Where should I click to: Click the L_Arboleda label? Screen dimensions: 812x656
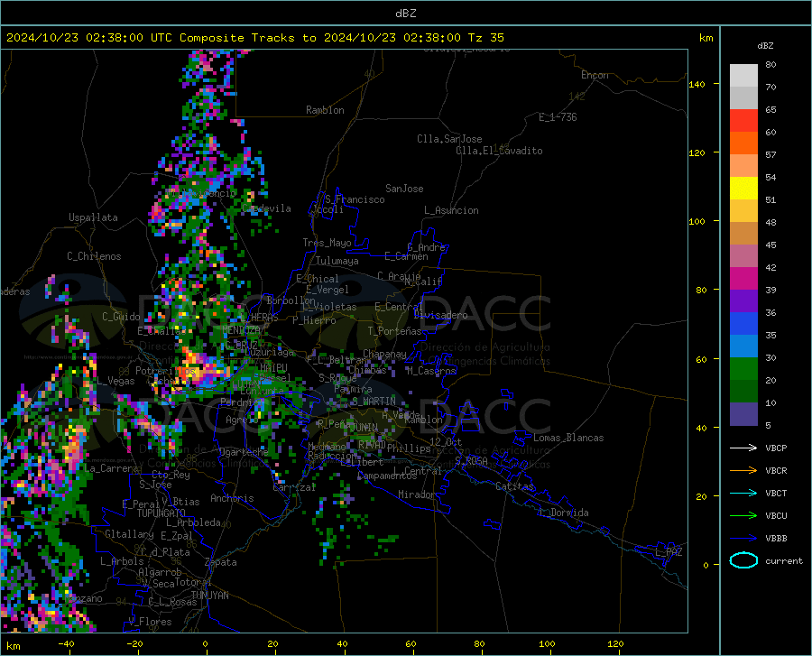(193, 522)
